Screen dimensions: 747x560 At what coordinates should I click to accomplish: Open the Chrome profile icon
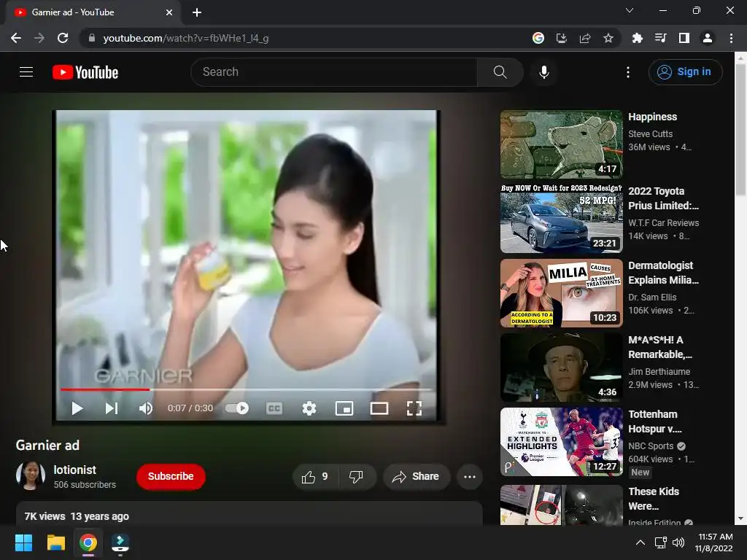[708, 38]
